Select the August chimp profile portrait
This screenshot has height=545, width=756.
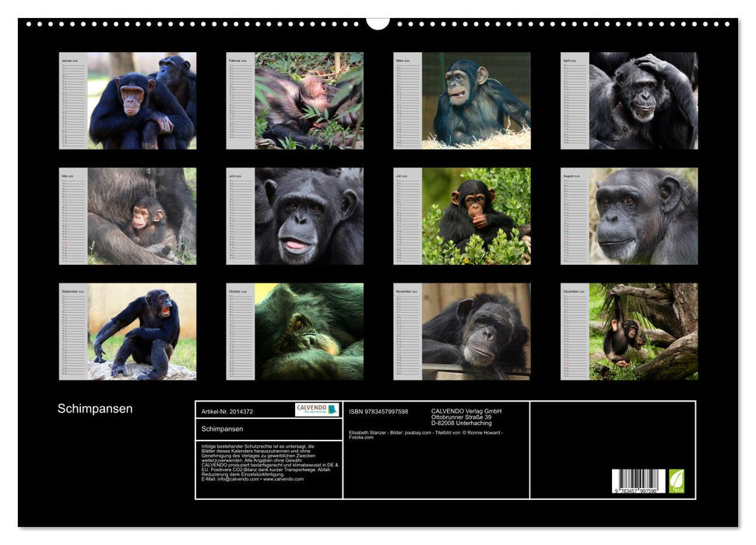click(643, 216)
